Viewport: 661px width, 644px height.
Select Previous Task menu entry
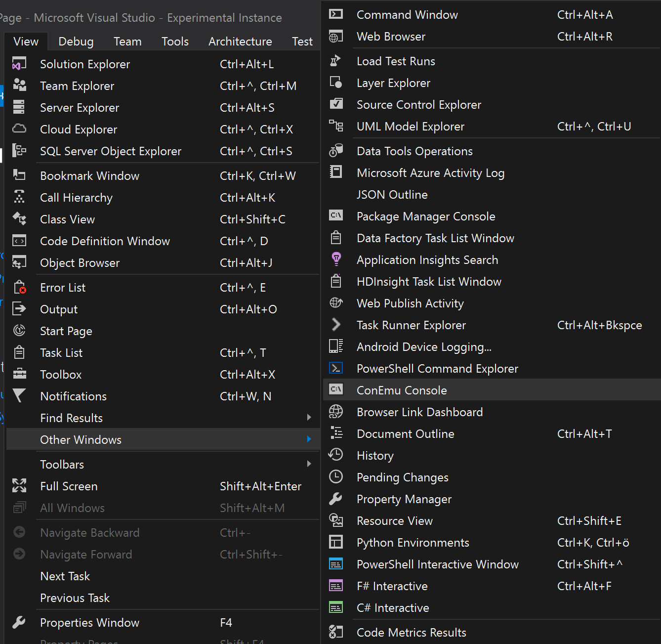click(163, 598)
